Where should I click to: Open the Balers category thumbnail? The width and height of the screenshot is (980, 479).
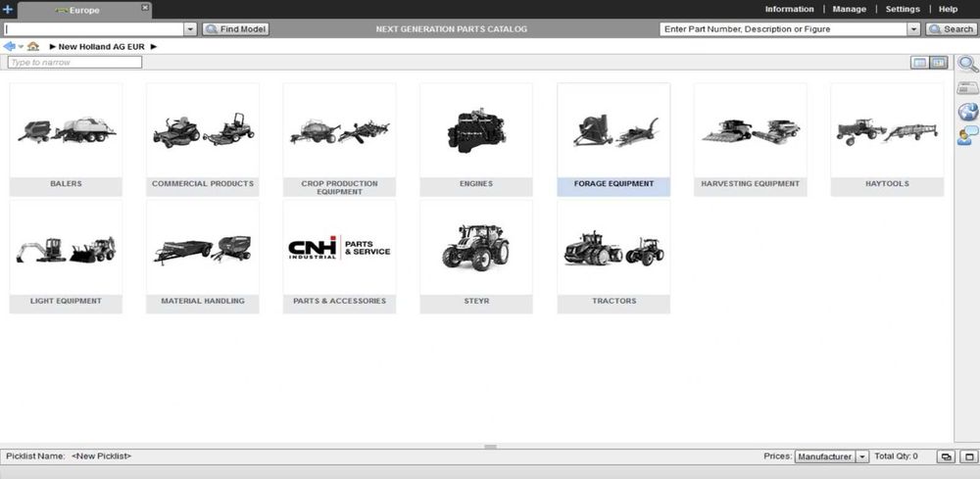tap(67, 130)
